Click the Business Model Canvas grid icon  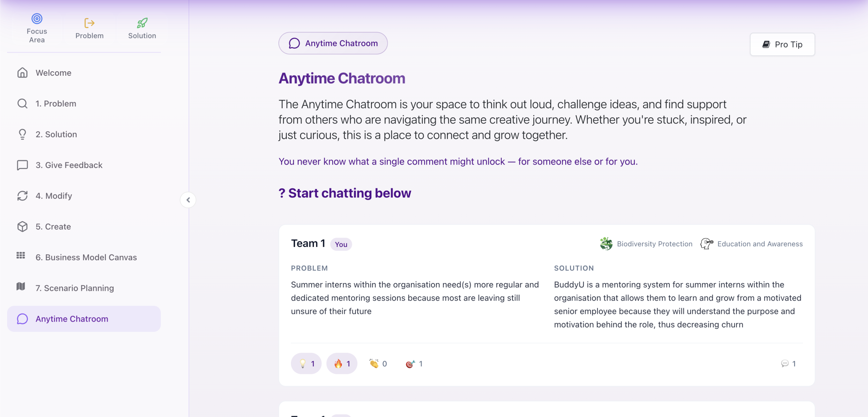[x=21, y=256]
